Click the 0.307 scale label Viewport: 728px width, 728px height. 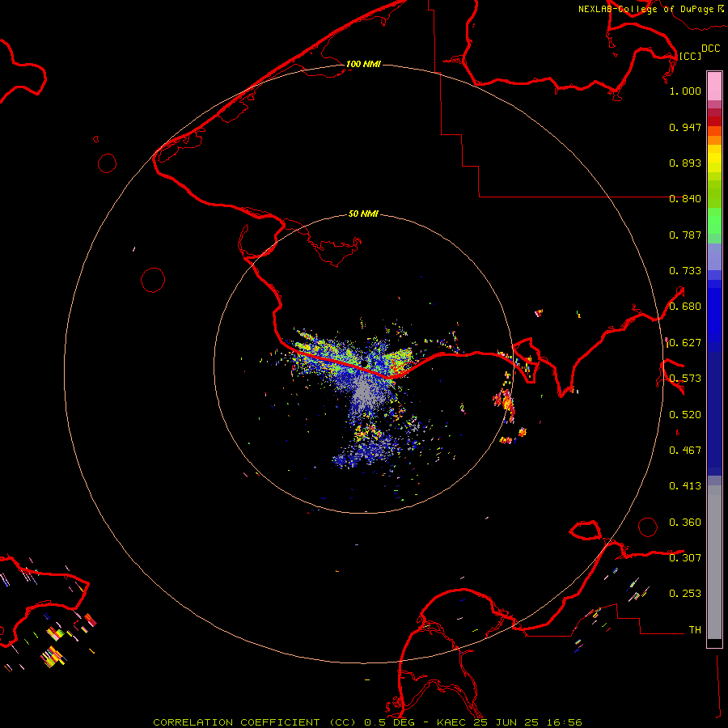click(685, 558)
